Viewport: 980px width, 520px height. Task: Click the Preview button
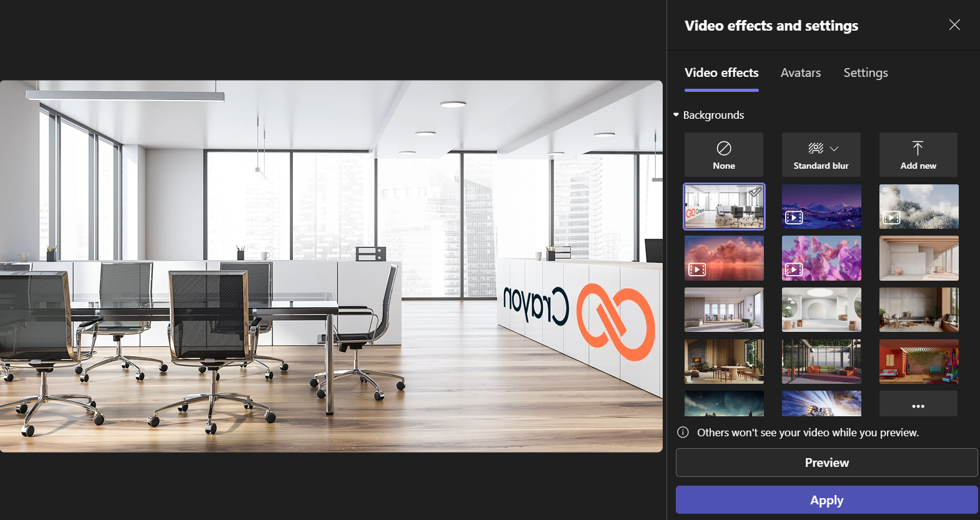tap(827, 462)
